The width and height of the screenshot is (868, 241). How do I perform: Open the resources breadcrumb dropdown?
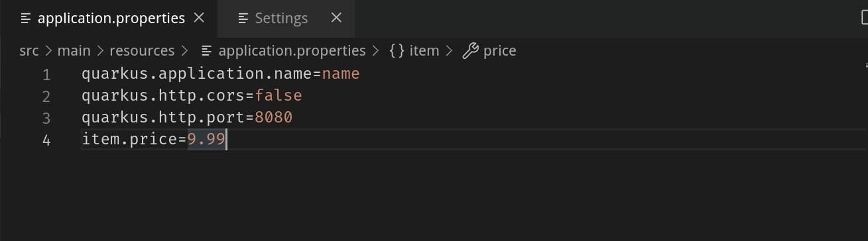click(x=142, y=51)
